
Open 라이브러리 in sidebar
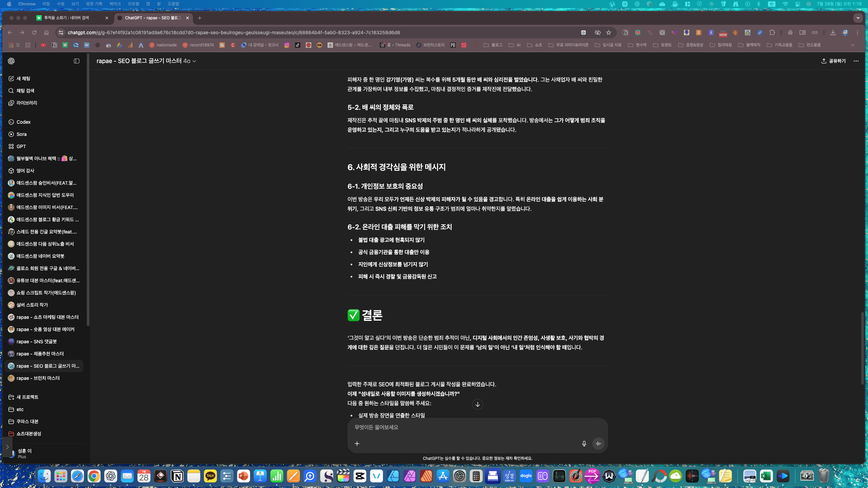pos(44,103)
